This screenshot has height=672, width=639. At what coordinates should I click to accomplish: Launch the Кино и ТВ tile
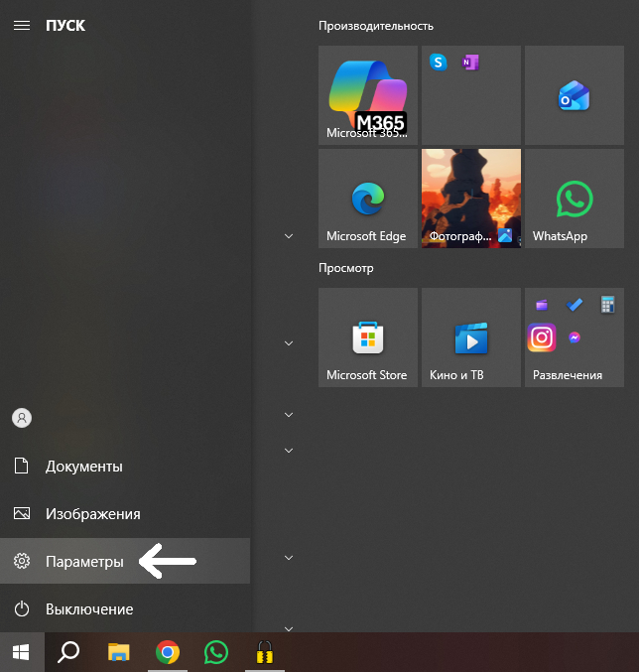471,337
